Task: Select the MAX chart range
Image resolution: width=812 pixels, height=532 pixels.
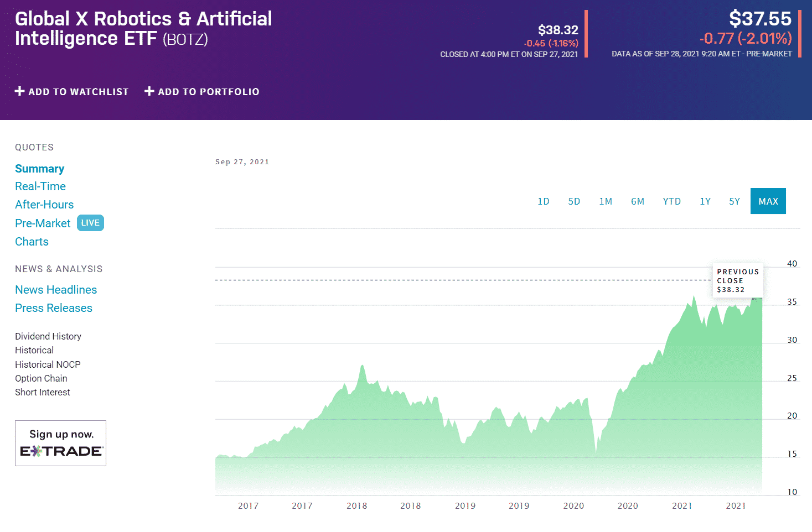Action: pyautogui.click(x=768, y=201)
